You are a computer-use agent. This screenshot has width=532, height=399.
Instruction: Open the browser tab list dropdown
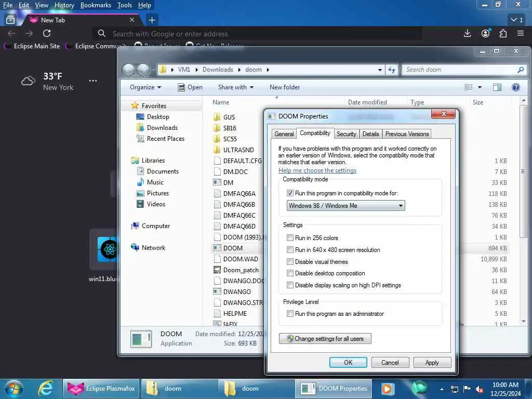(x=517, y=20)
